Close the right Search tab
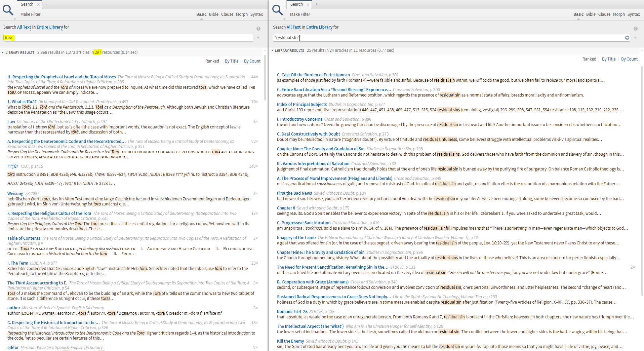The height and width of the screenshot is (351, 644). (x=308, y=4)
